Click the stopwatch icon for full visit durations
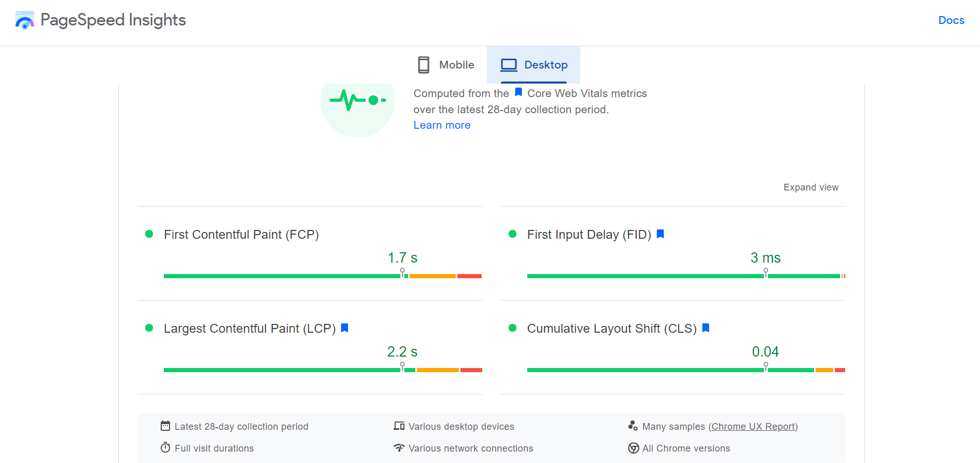 [165, 447]
